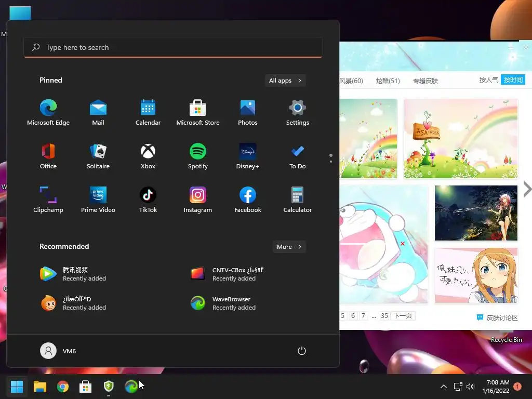Open Settings from pinned apps
Image resolution: width=532 pixels, height=399 pixels.
298,113
